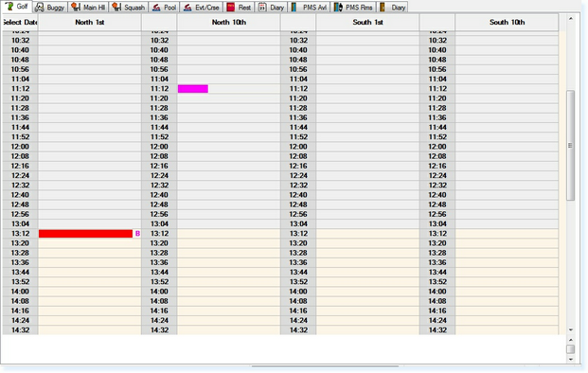Image resolution: width=588 pixels, height=373 pixels.
Task: Switch to the Golf tab
Action: coord(17,7)
